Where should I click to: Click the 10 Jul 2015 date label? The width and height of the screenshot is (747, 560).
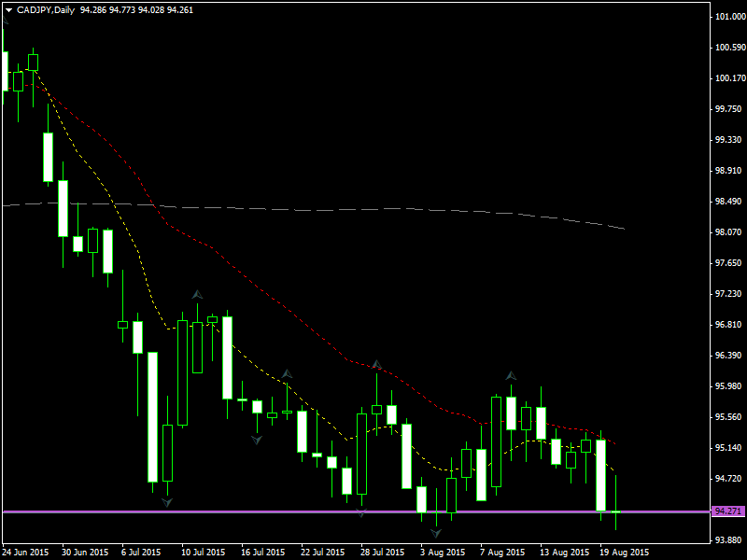pyautogui.click(x=203, y=553)
